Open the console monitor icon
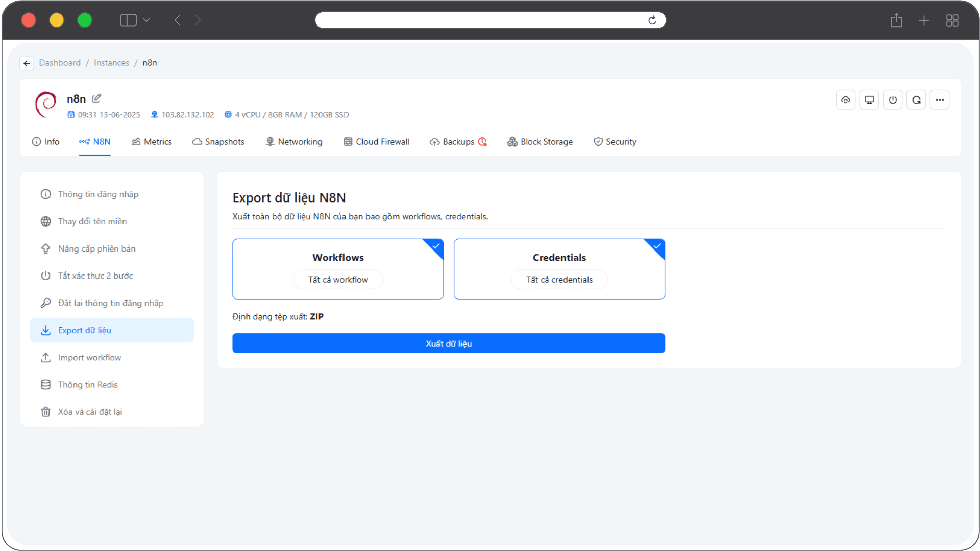The width and height of the screenshot is (980, 551). click(x=869, y=100)
